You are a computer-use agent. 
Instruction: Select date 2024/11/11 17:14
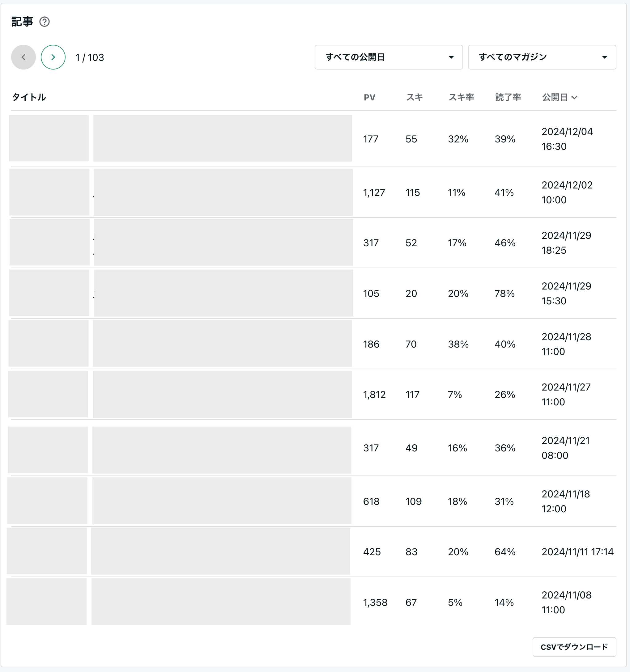click(x=577, y=552)
